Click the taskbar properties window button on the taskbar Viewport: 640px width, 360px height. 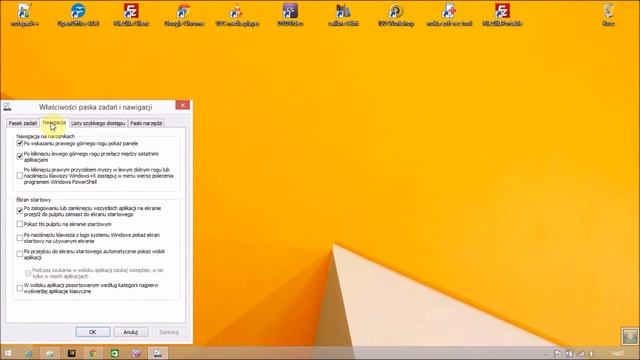pyautogui.click(x=158, y=353)
